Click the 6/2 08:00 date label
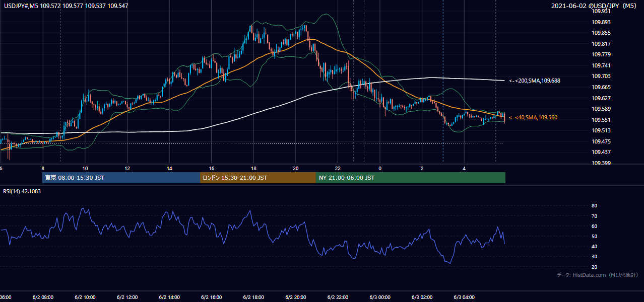644x302 pixels. tap(43, 297)
